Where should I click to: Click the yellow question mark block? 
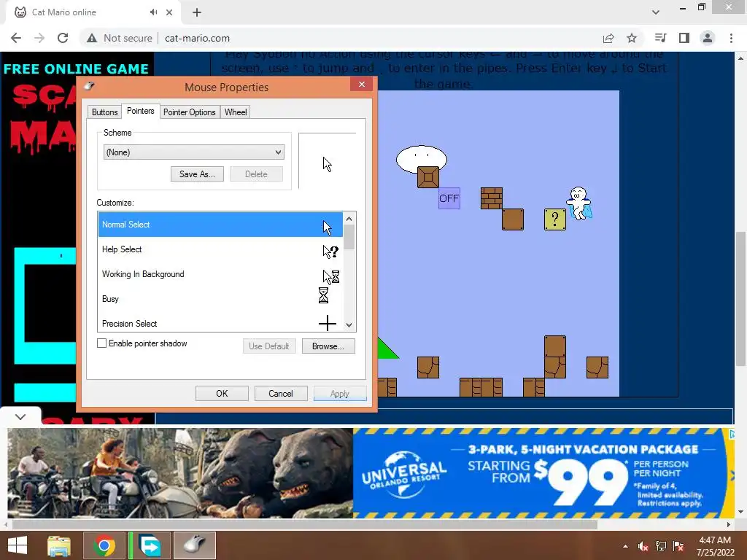(x=555, y=219)
